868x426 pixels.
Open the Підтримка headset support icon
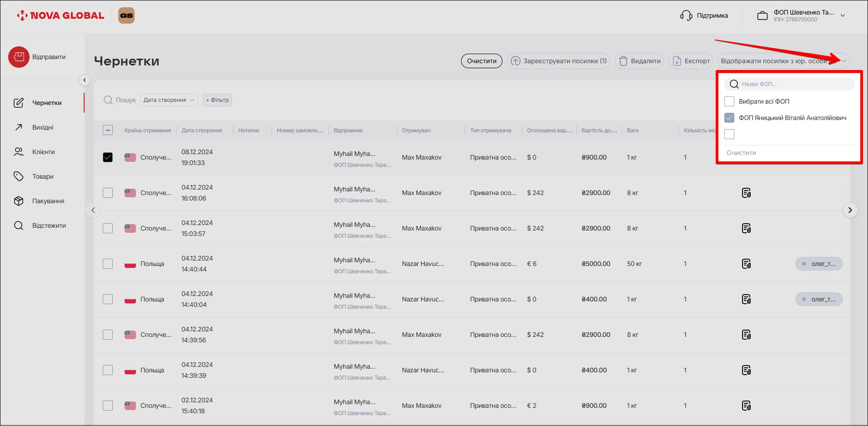point(686,15)
